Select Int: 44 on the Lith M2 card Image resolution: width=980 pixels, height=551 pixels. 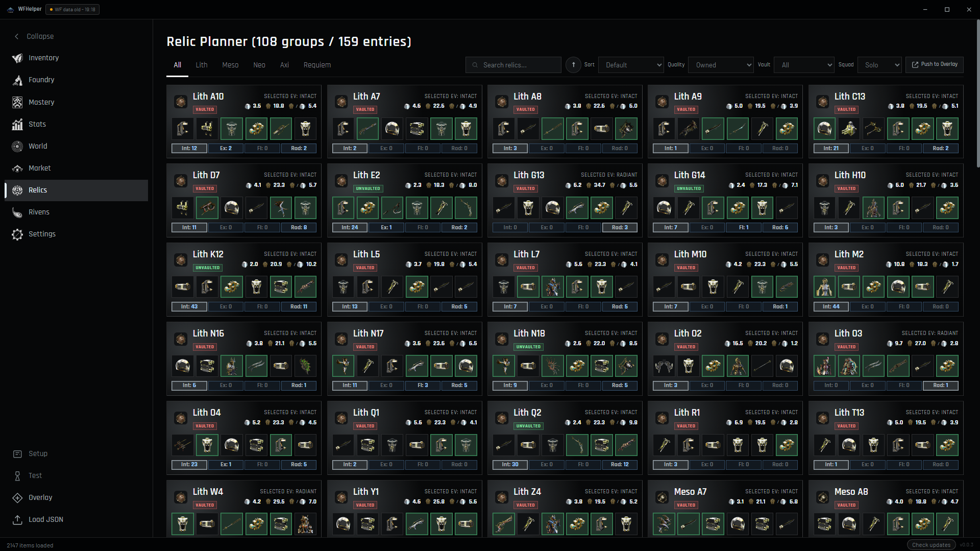(x=831, y=307)
